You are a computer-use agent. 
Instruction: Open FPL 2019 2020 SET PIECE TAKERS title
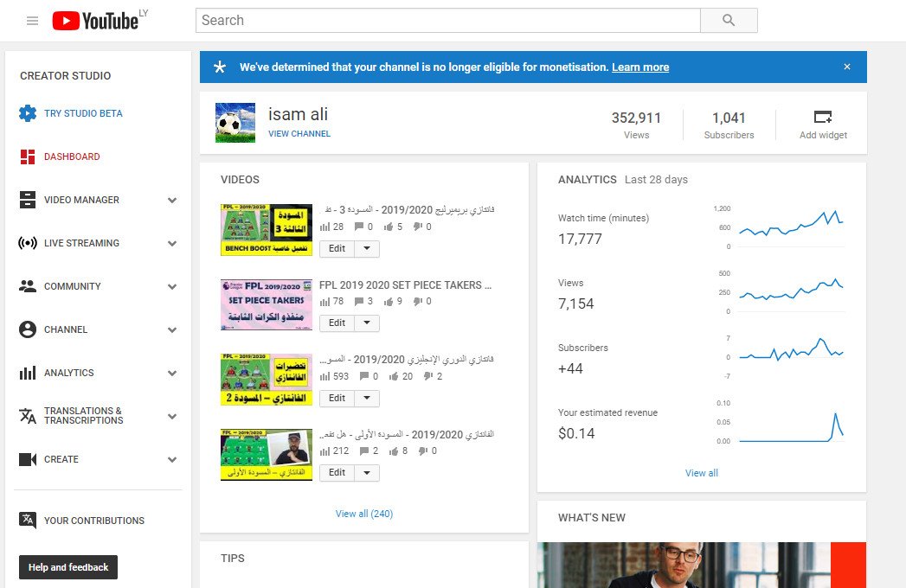(405, 284)
